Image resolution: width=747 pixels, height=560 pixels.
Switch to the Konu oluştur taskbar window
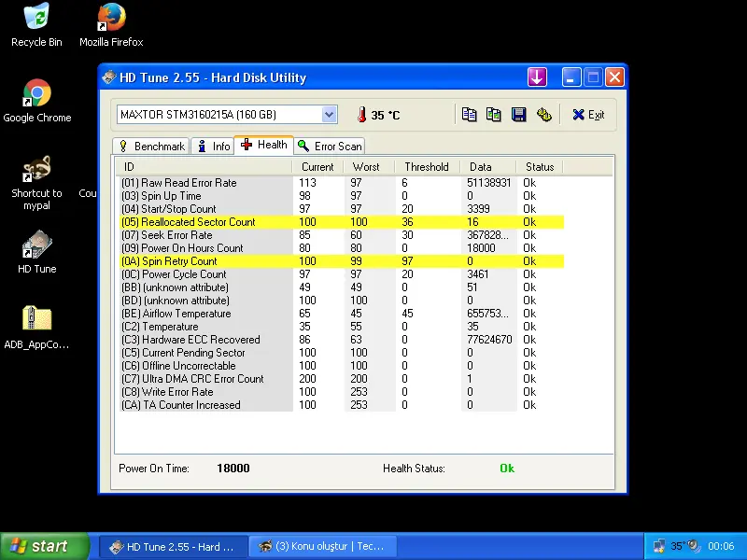[322, 546]
